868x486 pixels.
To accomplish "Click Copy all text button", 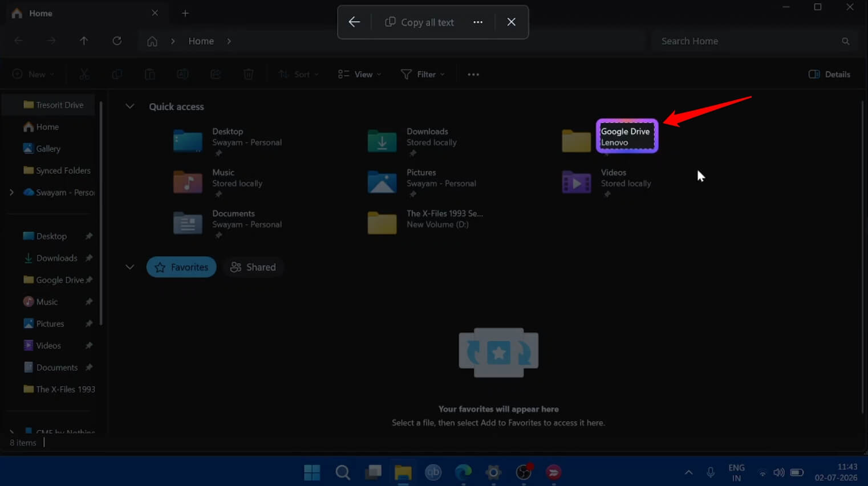I will tap(420, 22).
